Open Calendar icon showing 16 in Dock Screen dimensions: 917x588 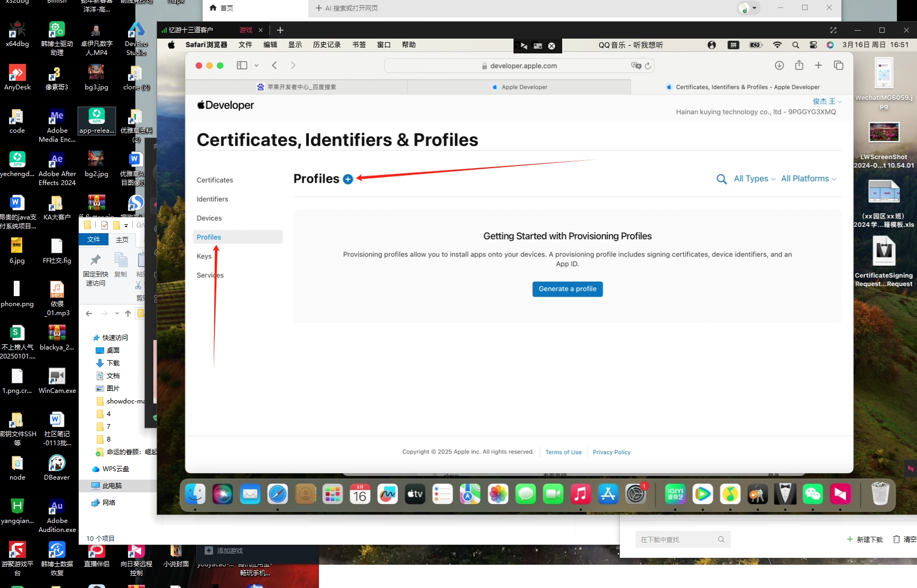pos(360,494)
